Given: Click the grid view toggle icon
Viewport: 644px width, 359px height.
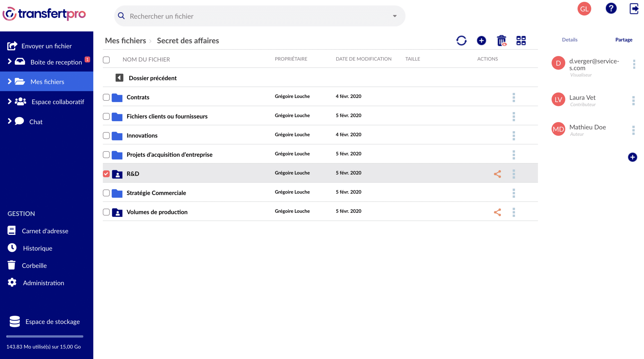Looking at the screenshot, I should (x=521, y=40).
